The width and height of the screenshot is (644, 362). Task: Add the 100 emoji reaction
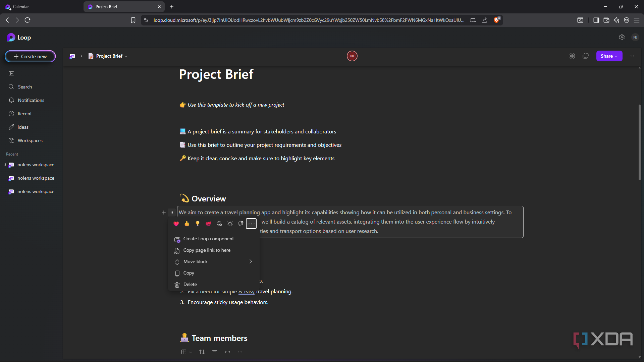tap(208, 224)
